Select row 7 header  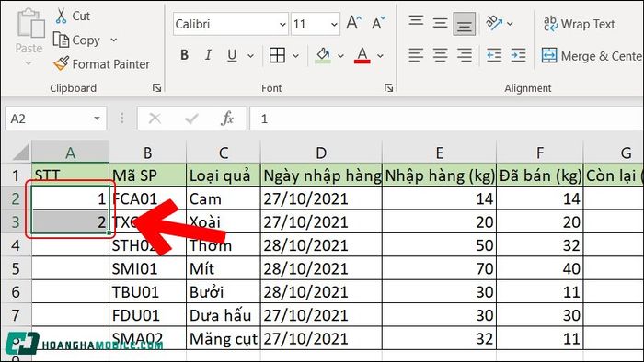[x=16, y=315]
